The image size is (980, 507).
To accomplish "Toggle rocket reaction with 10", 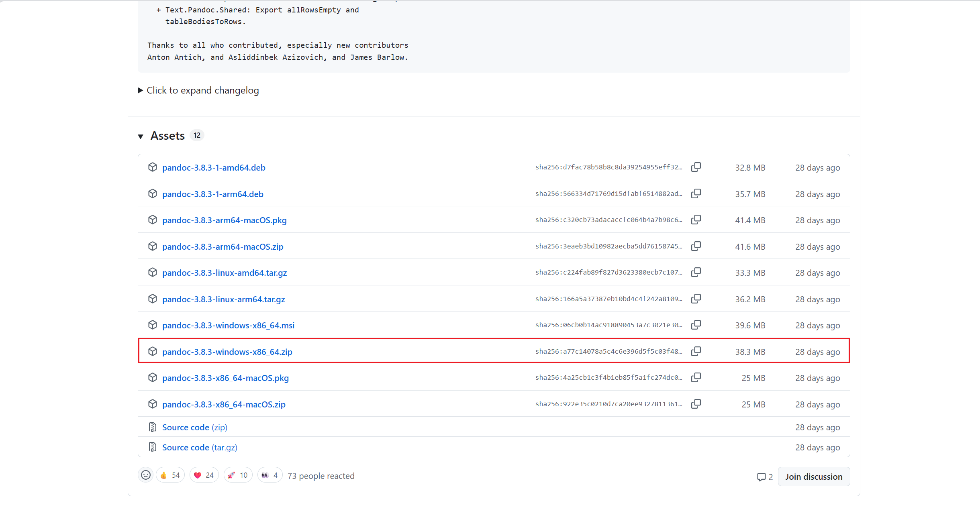I will tap(238, 475).
